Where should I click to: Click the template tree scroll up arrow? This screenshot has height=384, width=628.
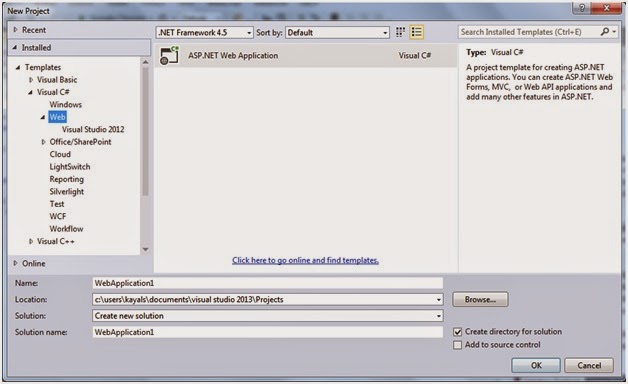[145, 62]
